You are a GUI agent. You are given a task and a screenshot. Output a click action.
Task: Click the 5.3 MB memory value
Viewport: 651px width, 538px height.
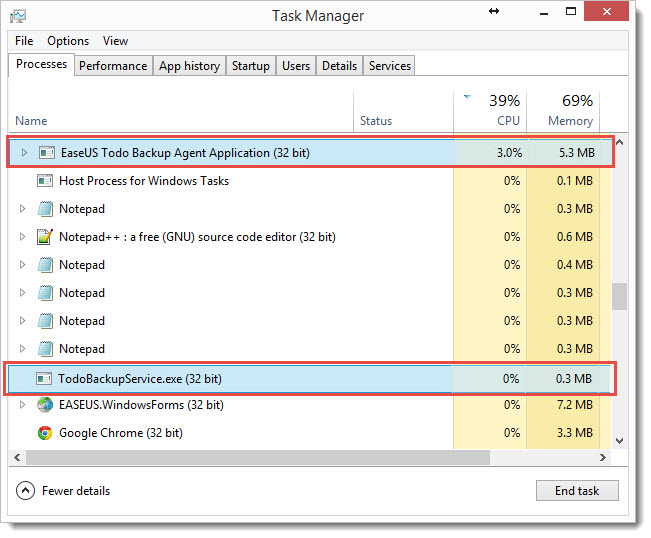[x=577, y=153]
